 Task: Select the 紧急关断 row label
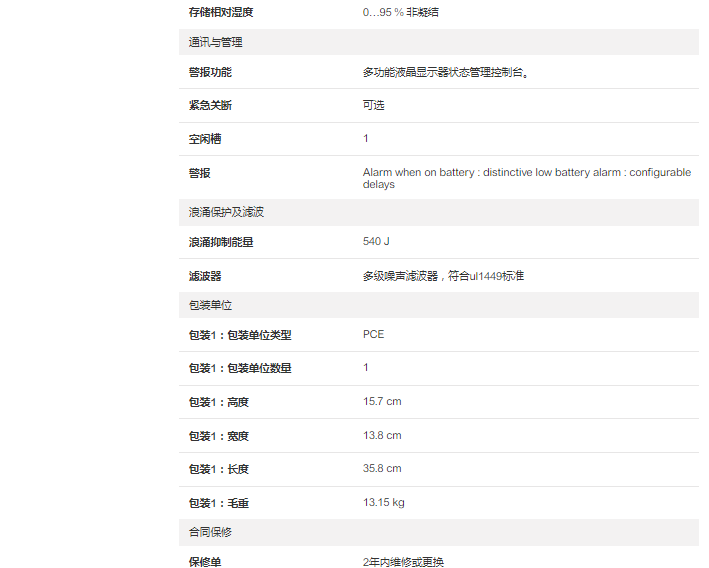(210, 105)
